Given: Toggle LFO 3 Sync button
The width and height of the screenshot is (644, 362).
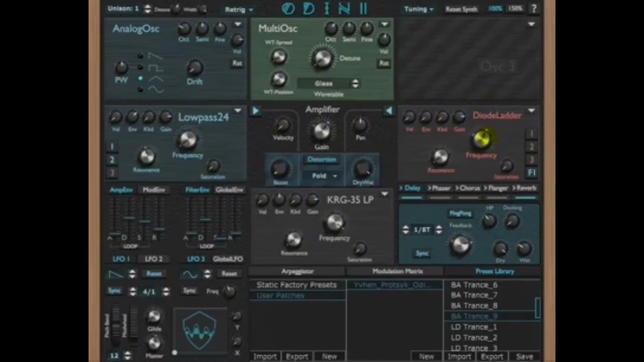Looking at the screenshot, I should click(x=189, y=291).
